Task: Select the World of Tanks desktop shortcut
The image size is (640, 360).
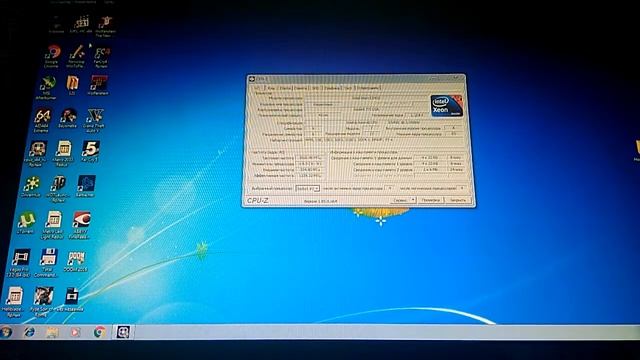Action: [57, 189]
